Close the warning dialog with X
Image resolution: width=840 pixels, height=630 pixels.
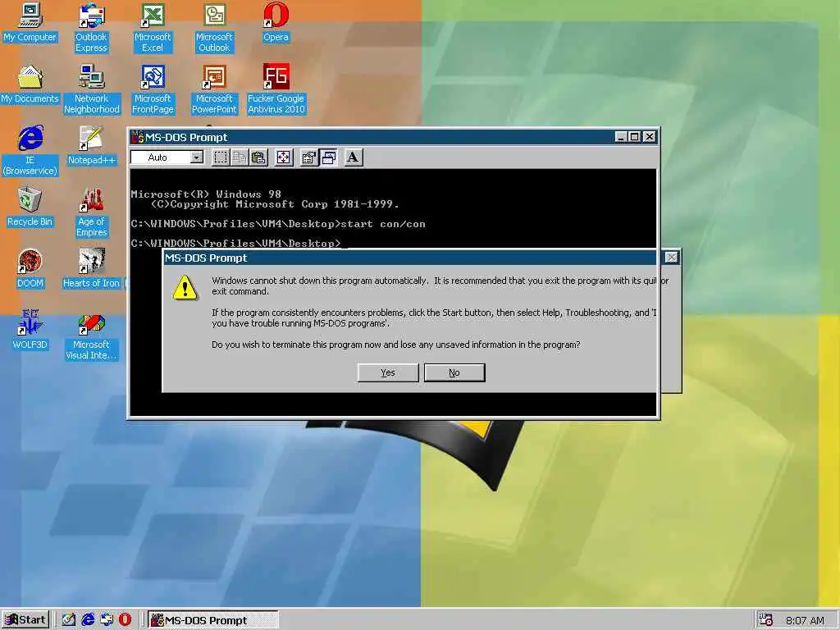point(671,258)
